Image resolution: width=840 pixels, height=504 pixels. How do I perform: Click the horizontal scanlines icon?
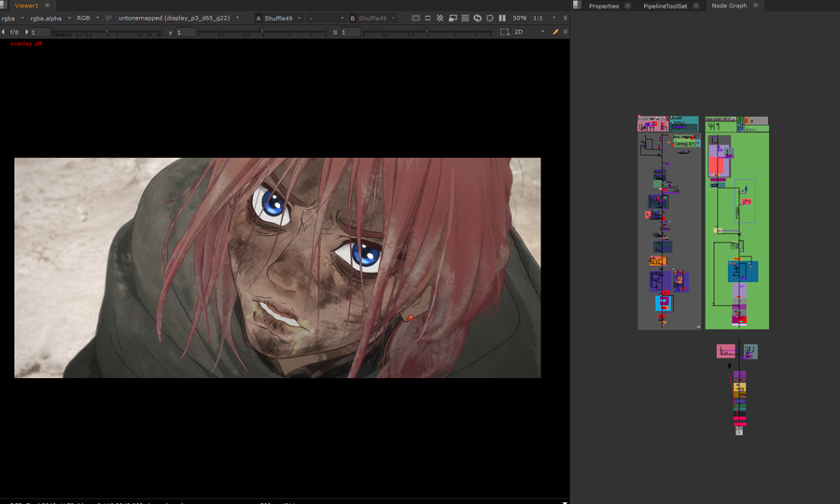click(465, 18)
